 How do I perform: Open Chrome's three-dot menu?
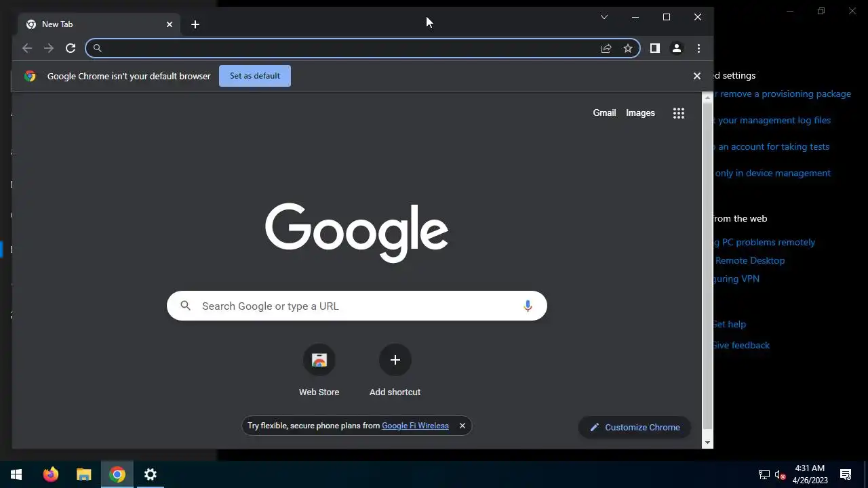(x=698, y=48)
